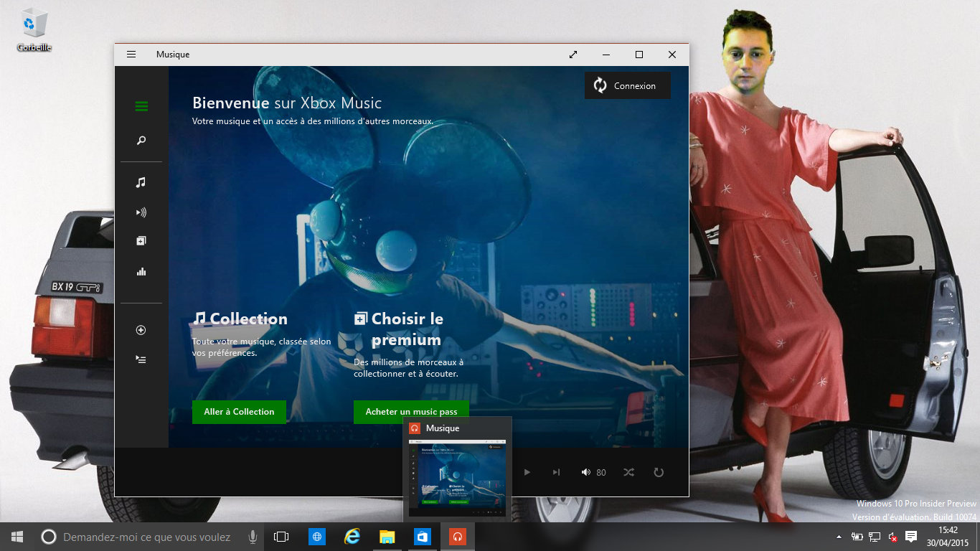Open the title bar hamburger menu

point(131,55)
